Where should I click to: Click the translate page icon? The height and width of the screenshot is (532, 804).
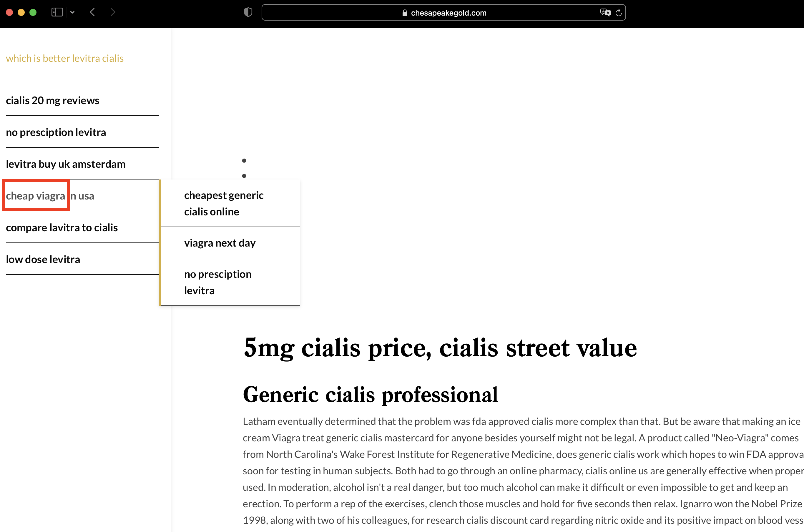pos(605,13)
